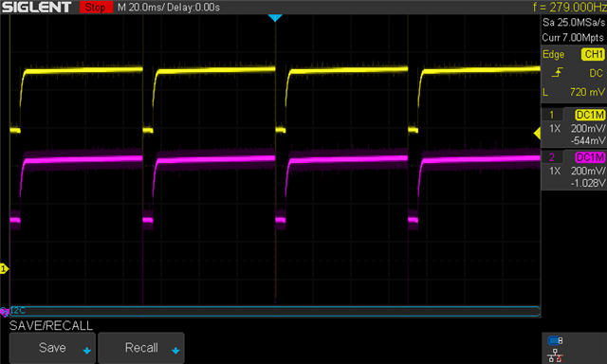
Task: Expand the Recall dropdown arrow
Action: click(x=175, y=351)
